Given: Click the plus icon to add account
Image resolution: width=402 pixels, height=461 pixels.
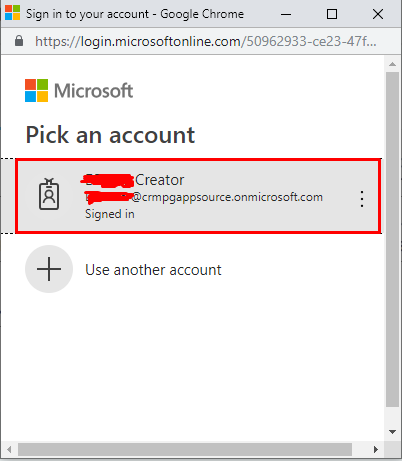Looking at the screenshot, I should (49, 269).
